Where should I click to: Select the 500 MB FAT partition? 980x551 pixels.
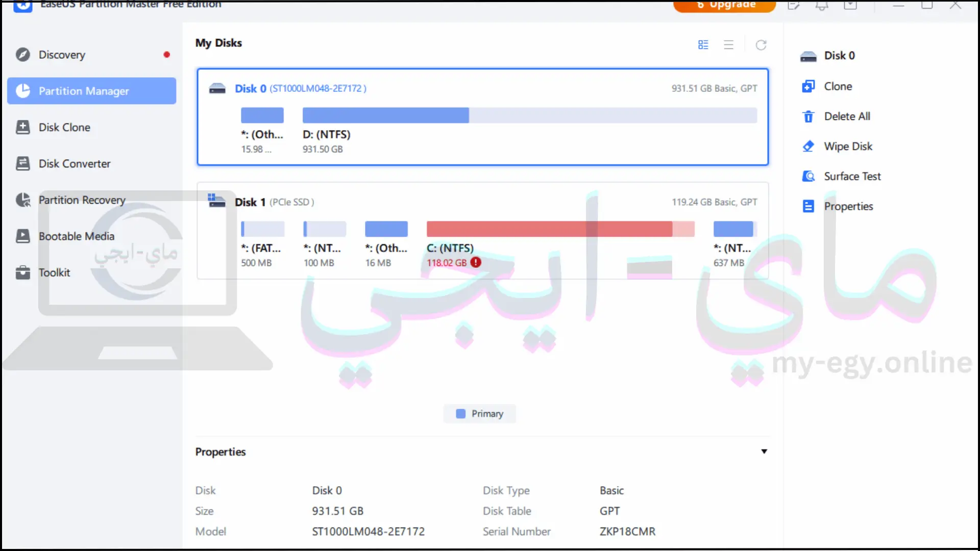(263, 229)
